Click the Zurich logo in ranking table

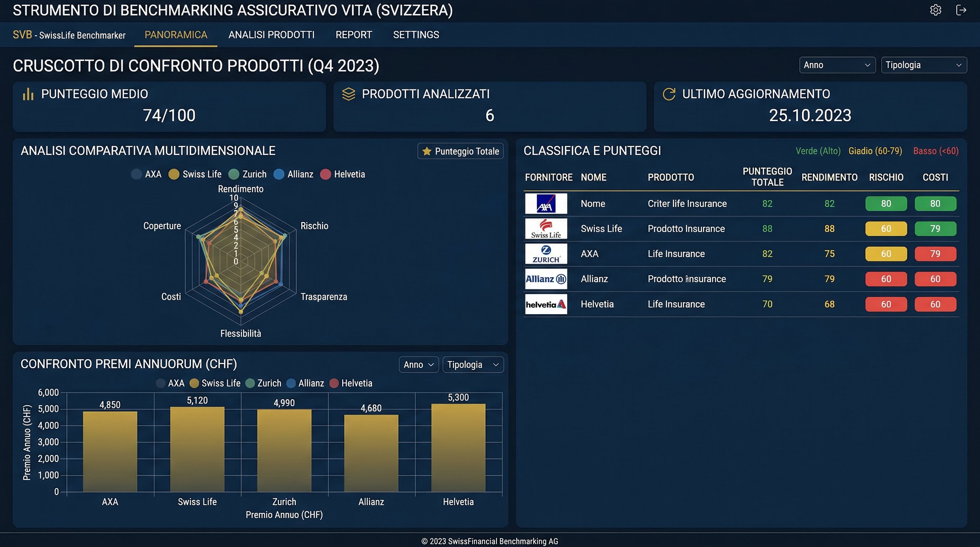(x=546, y=254)
